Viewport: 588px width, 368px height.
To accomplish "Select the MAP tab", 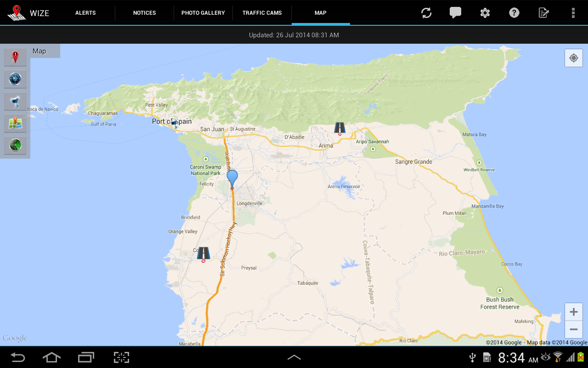I will tap(321, 13).
